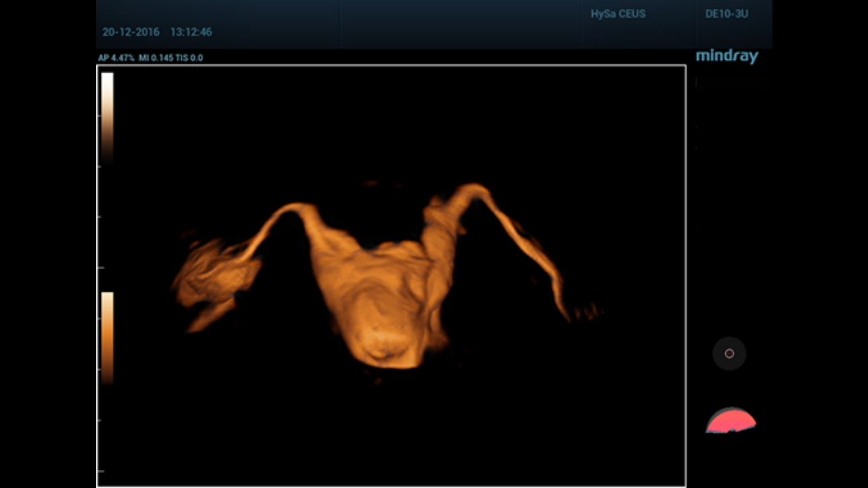This screenshot has width=868, height=488.
Task: Click the lowest depth tick on left scale
Action: point(100,471)
